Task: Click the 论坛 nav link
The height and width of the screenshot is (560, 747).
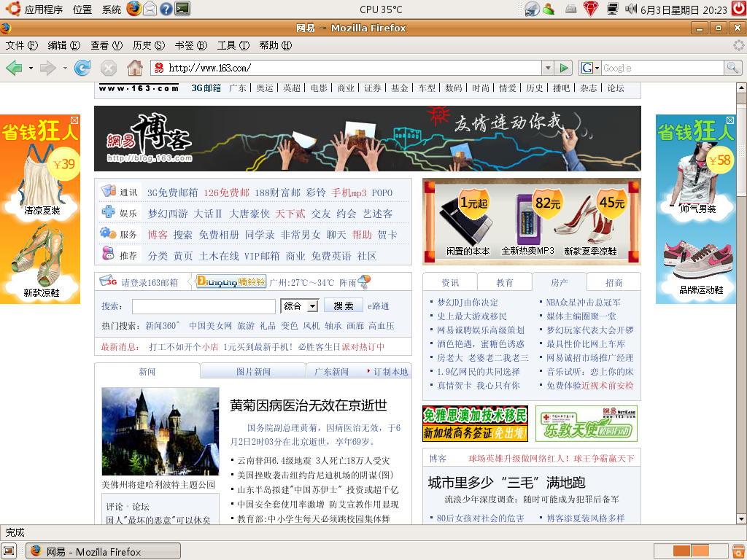Action: click(x=615, y=88)
